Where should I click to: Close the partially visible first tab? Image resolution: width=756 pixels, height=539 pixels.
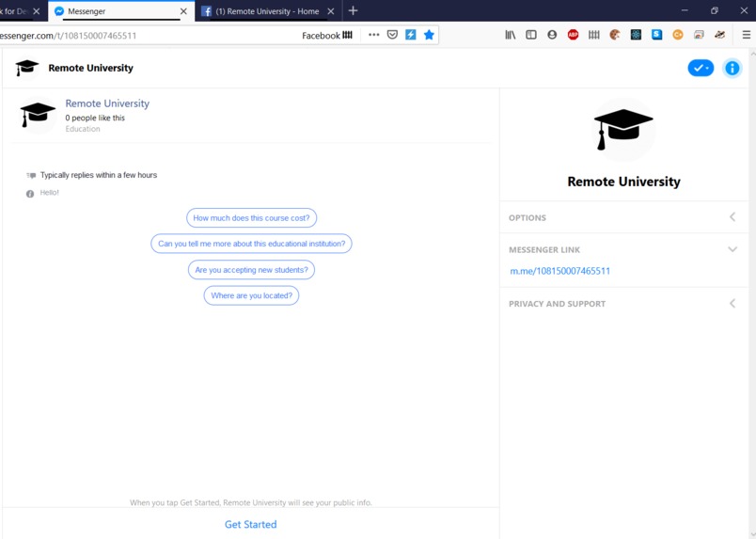pyautogui.click(x=36, y=11)
